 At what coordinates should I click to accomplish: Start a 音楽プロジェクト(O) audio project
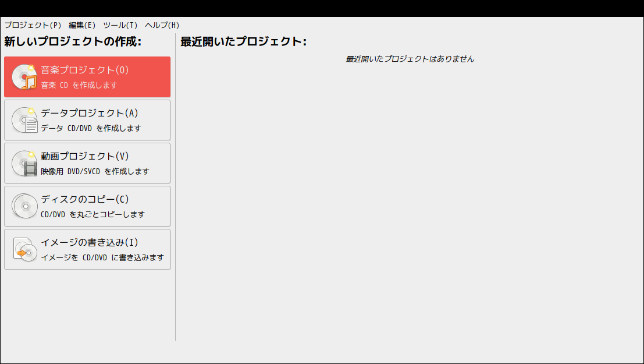87,77
